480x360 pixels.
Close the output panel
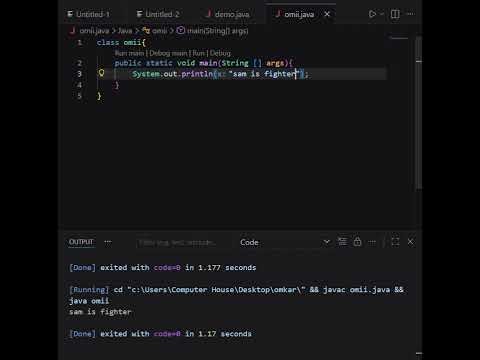[411, 242]
